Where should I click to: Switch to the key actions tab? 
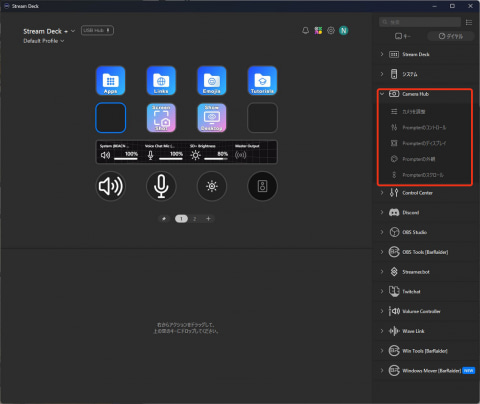(x=403, y=36)
